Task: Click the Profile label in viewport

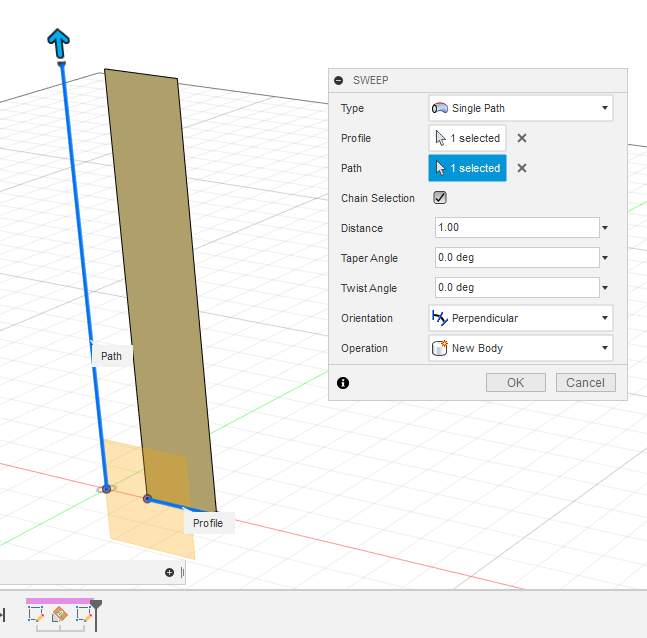Action: 208,523
